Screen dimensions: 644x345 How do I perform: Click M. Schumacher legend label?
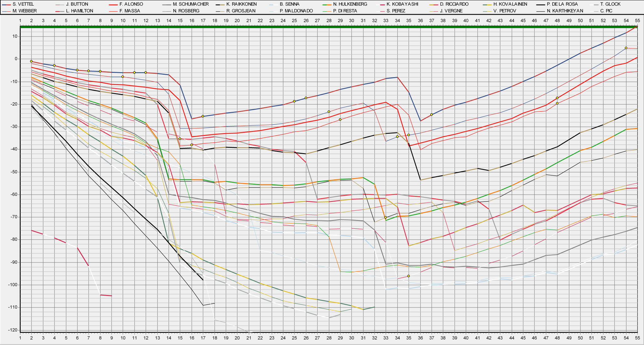tap(191, 4)
